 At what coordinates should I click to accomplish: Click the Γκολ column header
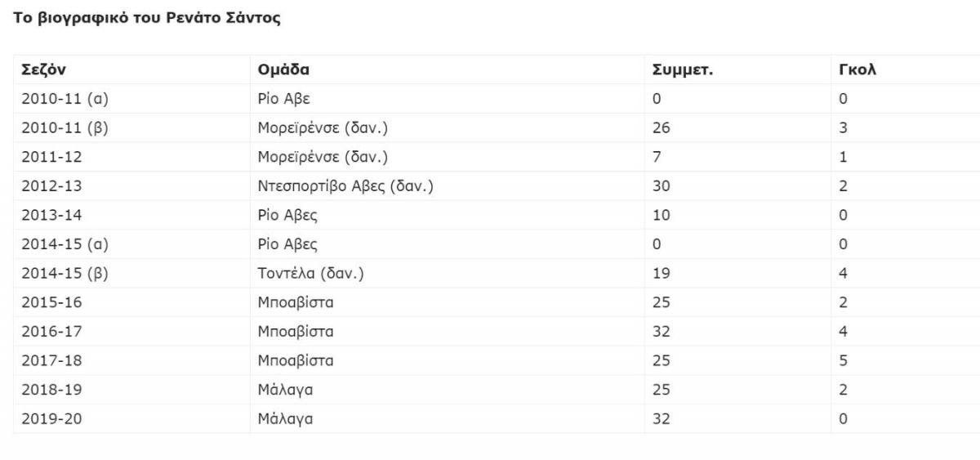(x=906, y=69)
